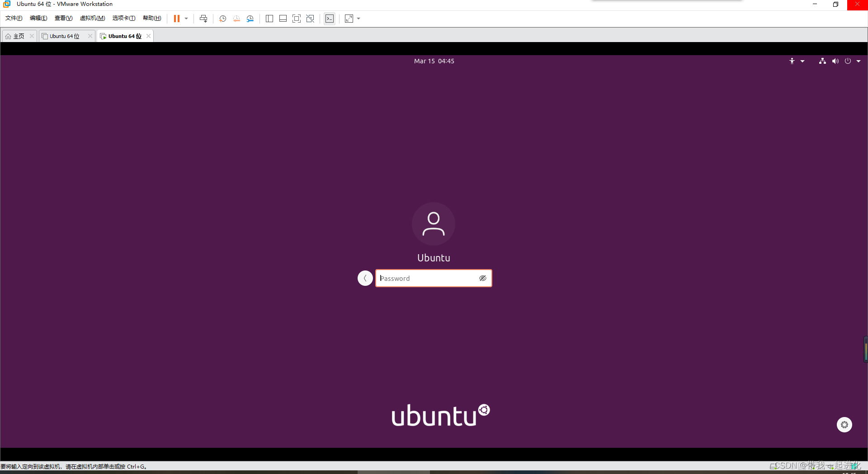
Task: Restore down the VMware window
Action: (835, 4)
